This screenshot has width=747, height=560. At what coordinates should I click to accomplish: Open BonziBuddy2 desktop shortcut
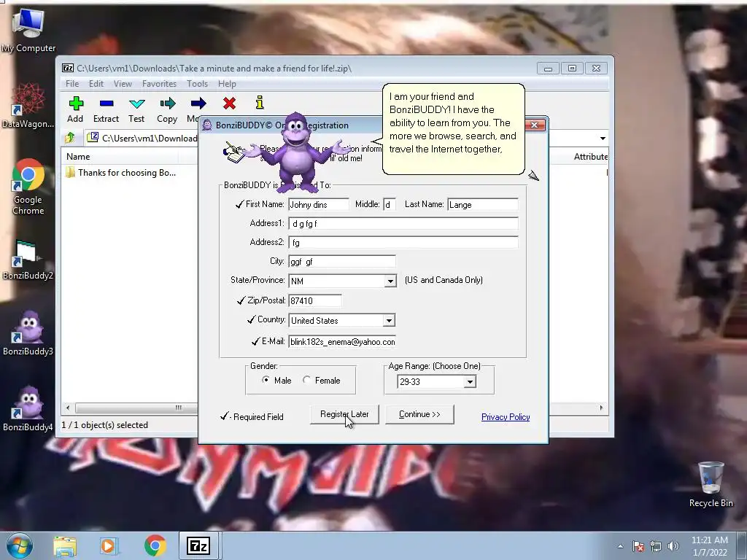28,260
